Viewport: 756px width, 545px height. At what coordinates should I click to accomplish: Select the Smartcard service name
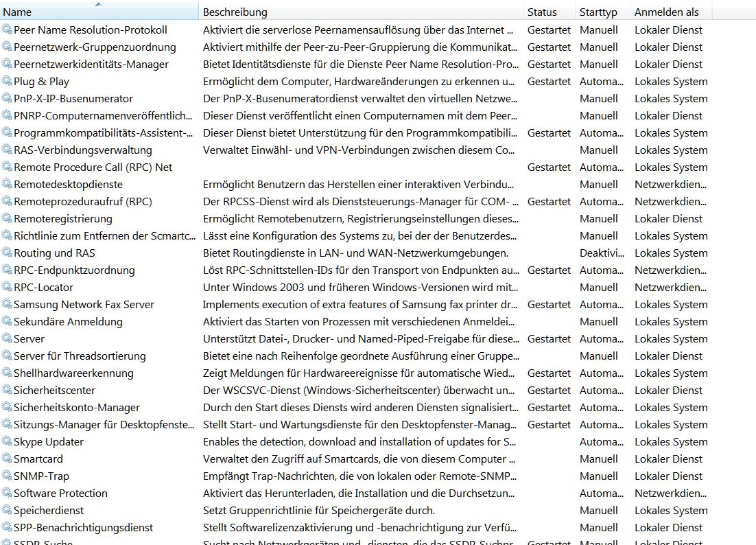(x=38, y=459)
